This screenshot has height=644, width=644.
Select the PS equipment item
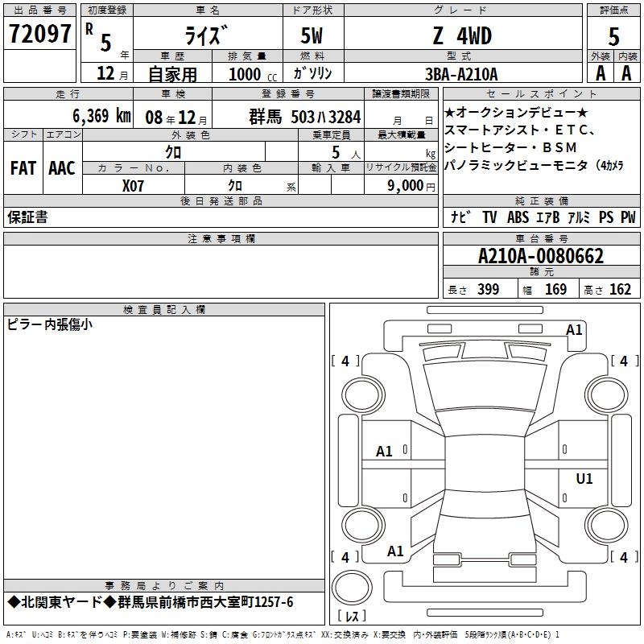pyautogui.click(x=606, y=217)
